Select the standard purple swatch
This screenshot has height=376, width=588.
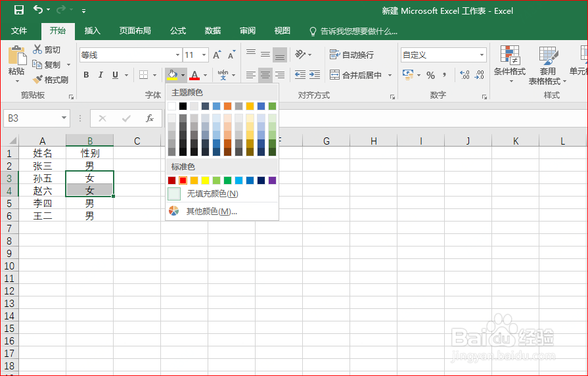coord(273,181)
